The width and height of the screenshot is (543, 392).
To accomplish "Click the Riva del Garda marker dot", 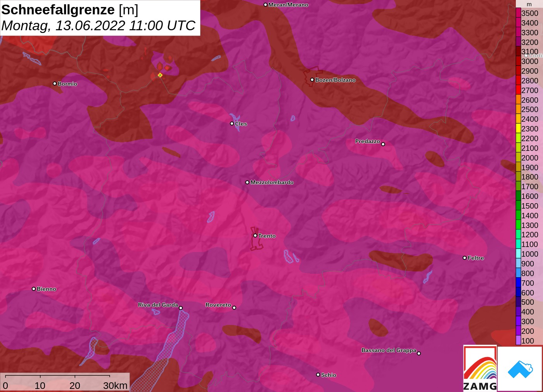I will point(181,308).
